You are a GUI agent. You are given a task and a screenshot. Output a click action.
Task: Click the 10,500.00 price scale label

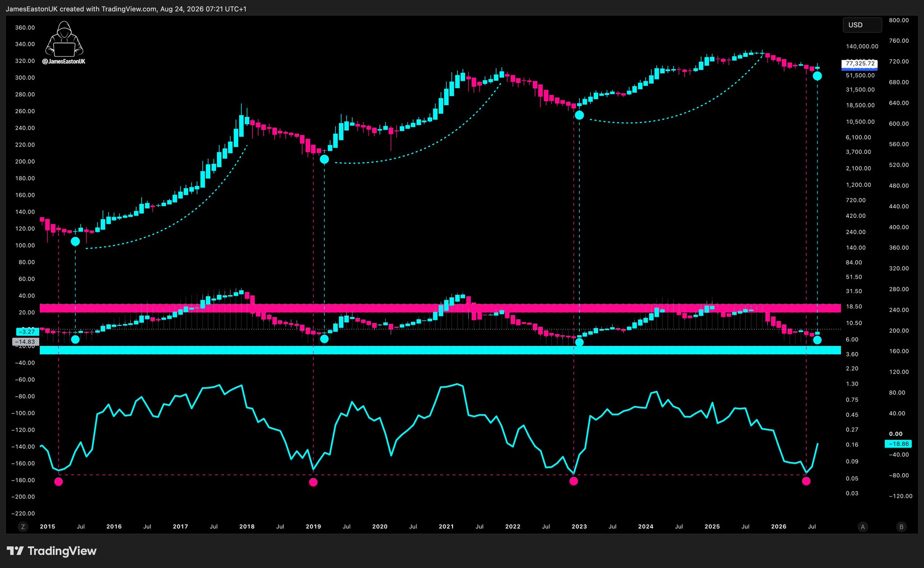pos(860,122)
